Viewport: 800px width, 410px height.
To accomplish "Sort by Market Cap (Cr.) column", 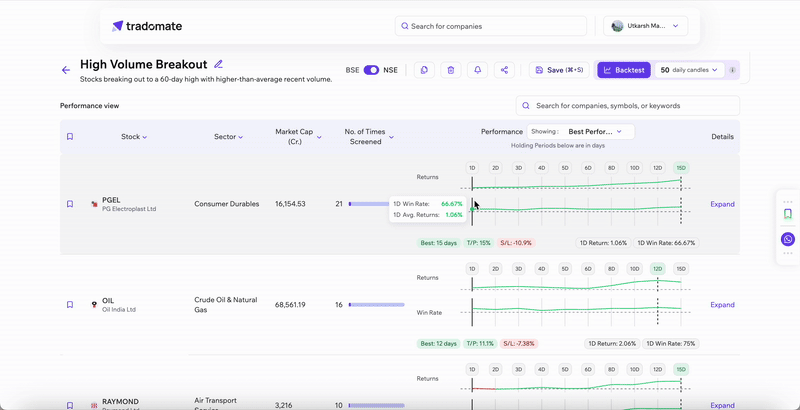I will 298,137.
